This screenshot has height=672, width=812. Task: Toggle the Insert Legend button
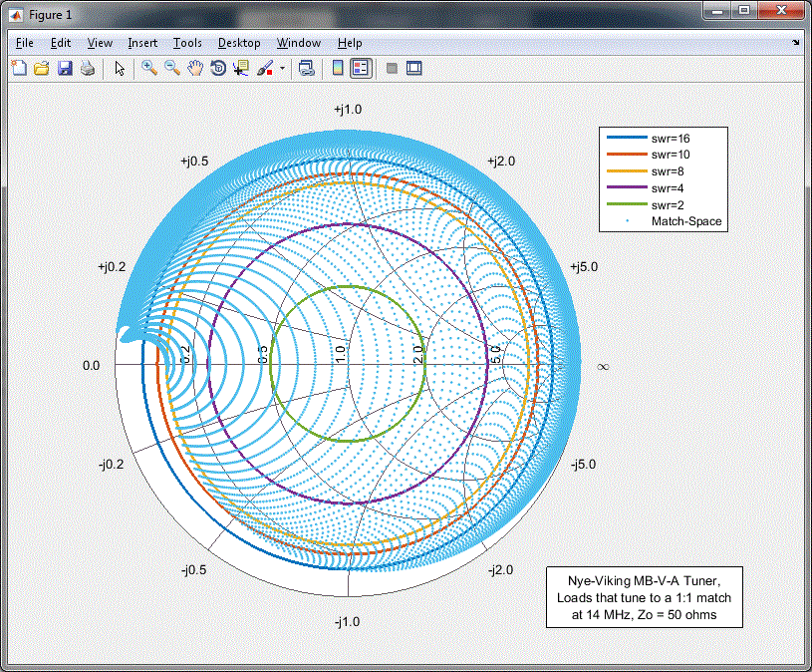pyautogui.click(x=360, y=69)
